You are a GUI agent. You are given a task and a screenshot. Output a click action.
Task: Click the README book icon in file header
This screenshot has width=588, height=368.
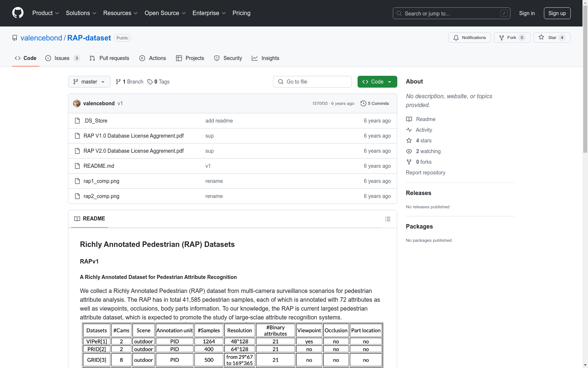[x=77, y=219]
